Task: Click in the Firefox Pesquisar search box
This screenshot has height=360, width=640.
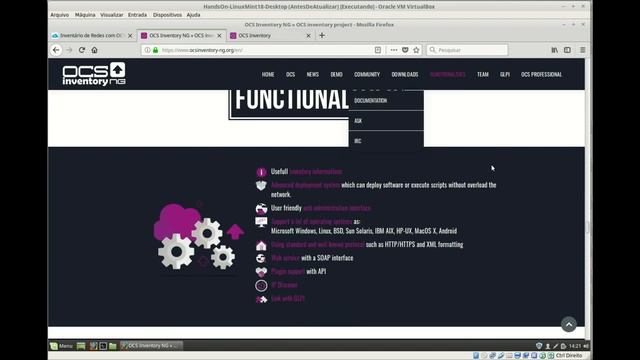Action: pos(467,50)
